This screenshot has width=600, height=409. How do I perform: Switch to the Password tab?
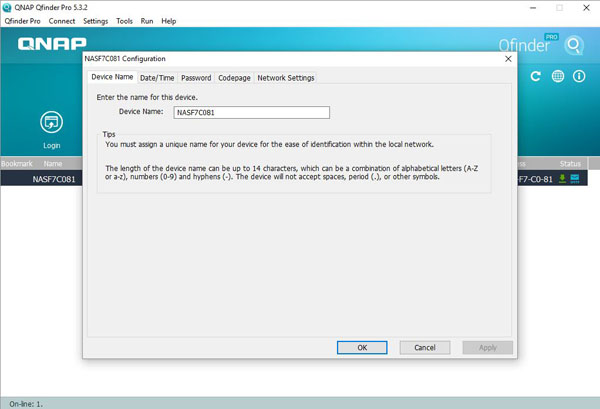[196, 78]
